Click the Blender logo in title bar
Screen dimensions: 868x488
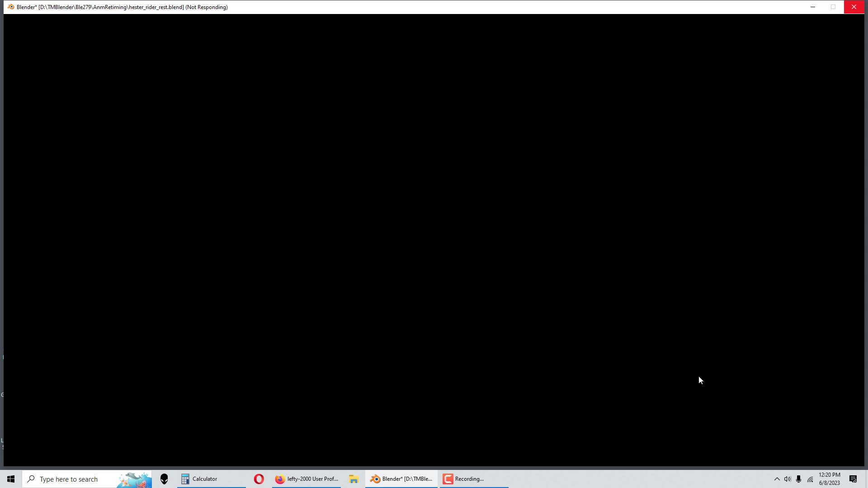click(11, 7)
